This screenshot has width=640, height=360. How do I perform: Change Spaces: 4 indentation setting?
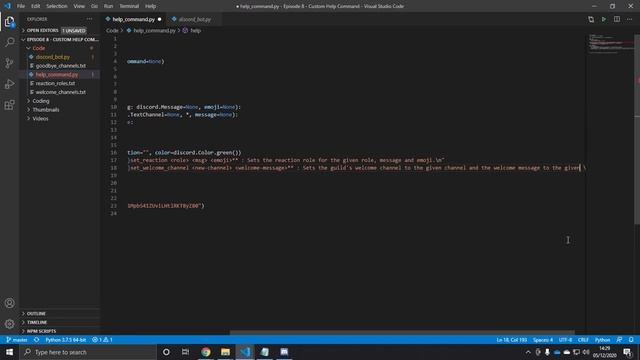[x=542, y=340]
